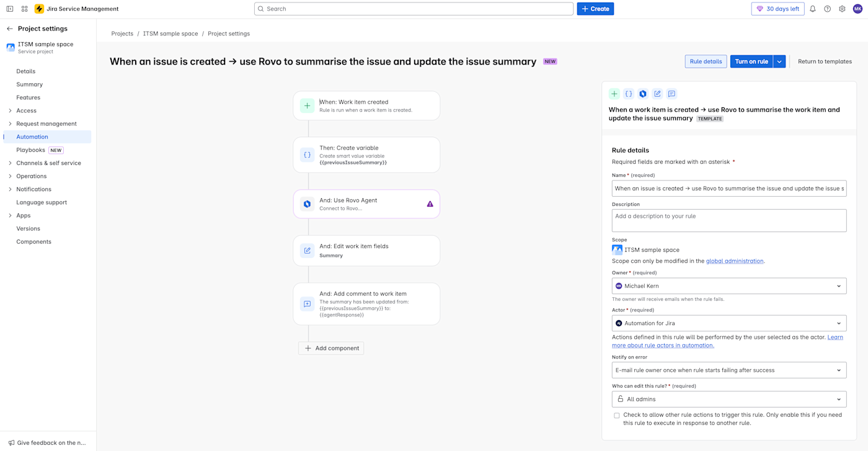Open the settings gear icon

click(x=842, y=9)
